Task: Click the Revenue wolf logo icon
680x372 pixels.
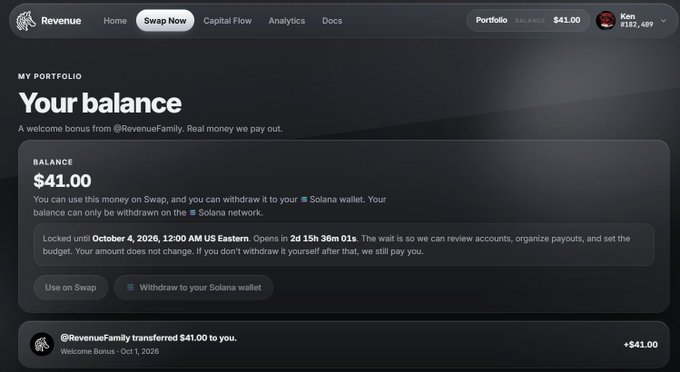Action: (x=26, y=21)
